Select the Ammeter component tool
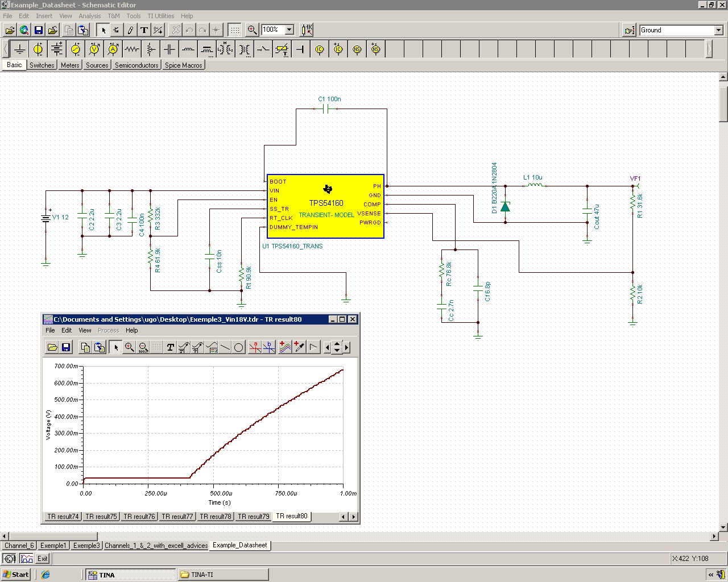This screenshot has height=582, width=728. (x=112, y=49)
